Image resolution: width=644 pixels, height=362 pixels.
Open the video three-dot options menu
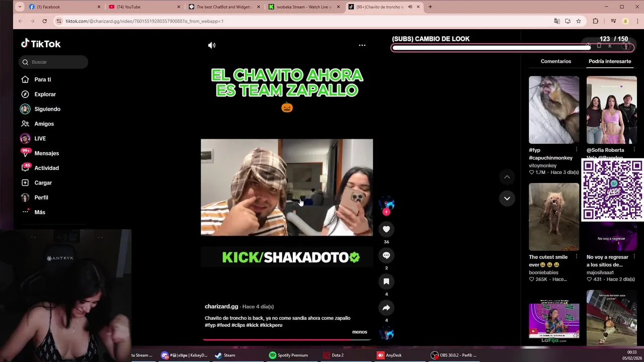point(362,45)
